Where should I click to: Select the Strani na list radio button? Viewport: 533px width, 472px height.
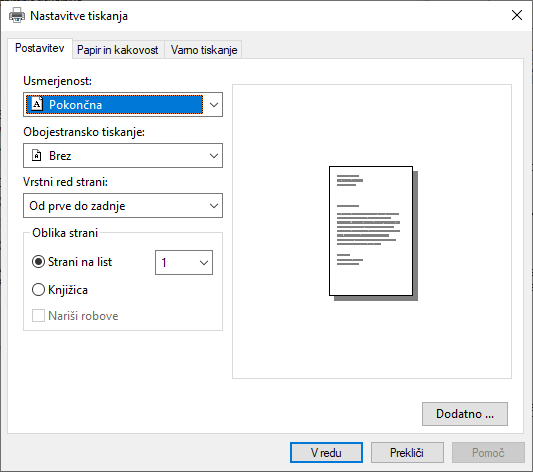pos(38,262)
